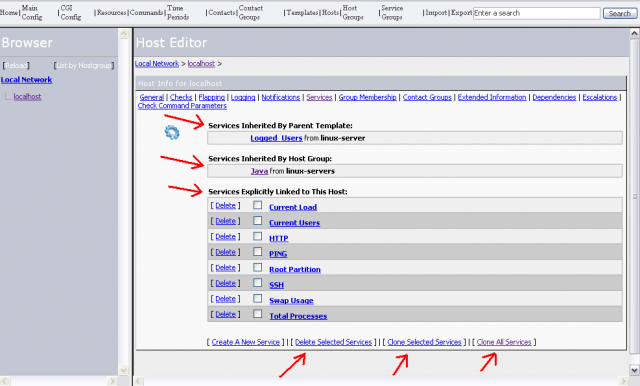Viewport: 640px width, 386px height.
Task: Expand Local Network in Browser panel
Action: (27, 80)
